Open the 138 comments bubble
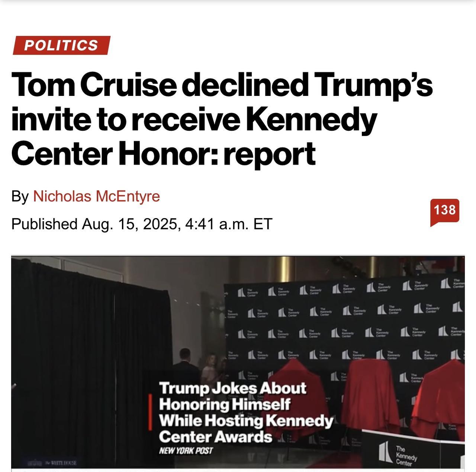The height and width of the screenshot is (472, 476). pos(444,211)
